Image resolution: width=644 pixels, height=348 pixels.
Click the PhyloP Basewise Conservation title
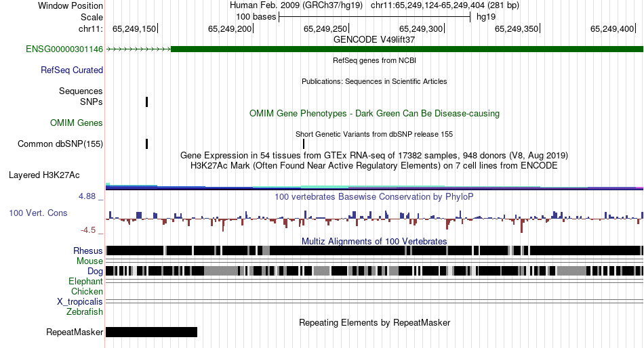coord(374,197)
